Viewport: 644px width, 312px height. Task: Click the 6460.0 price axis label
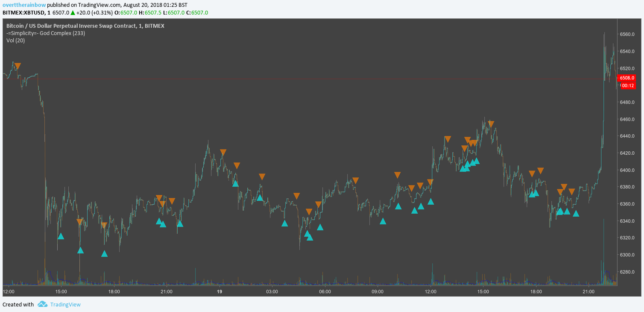628,119
